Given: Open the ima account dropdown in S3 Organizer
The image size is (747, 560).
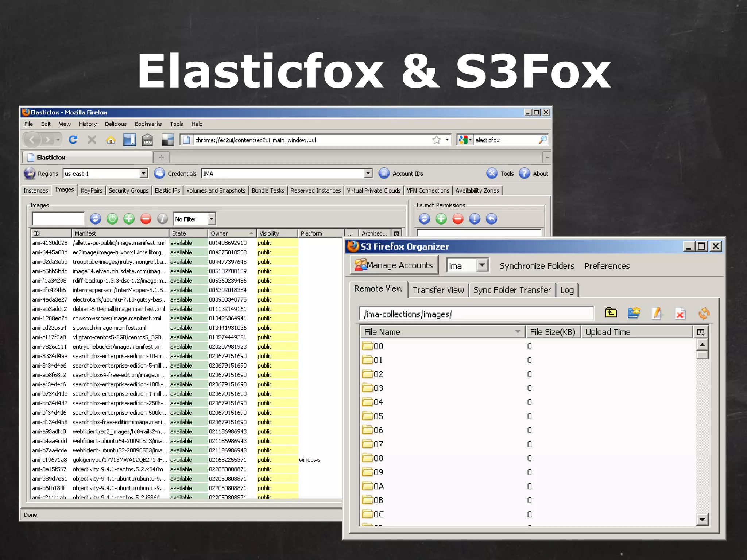Looking at the screenshot, I should click(482, 265).
